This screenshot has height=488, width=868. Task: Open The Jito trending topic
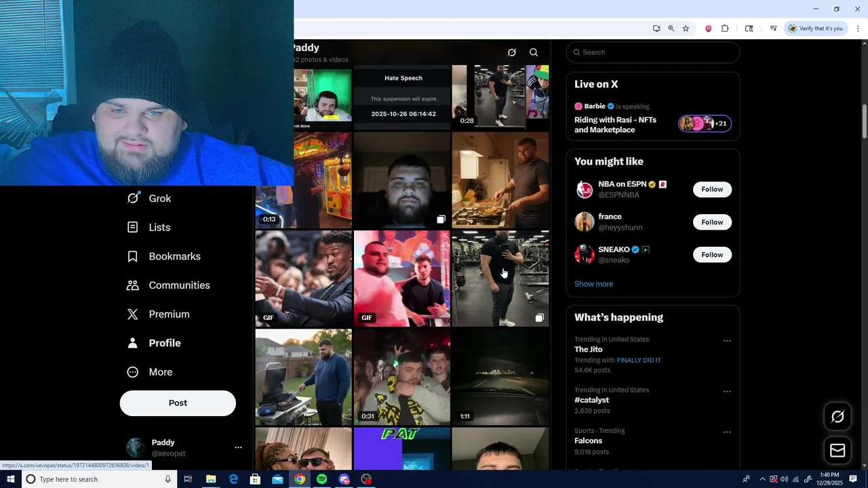tap(589, 350)
